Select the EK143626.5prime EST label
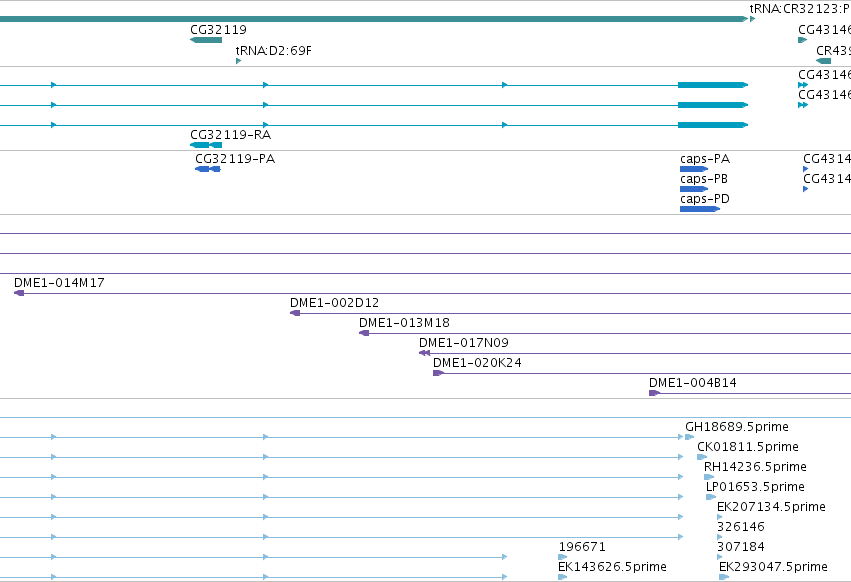The width and height of the screenshot is (851, 582). (612, 567)
